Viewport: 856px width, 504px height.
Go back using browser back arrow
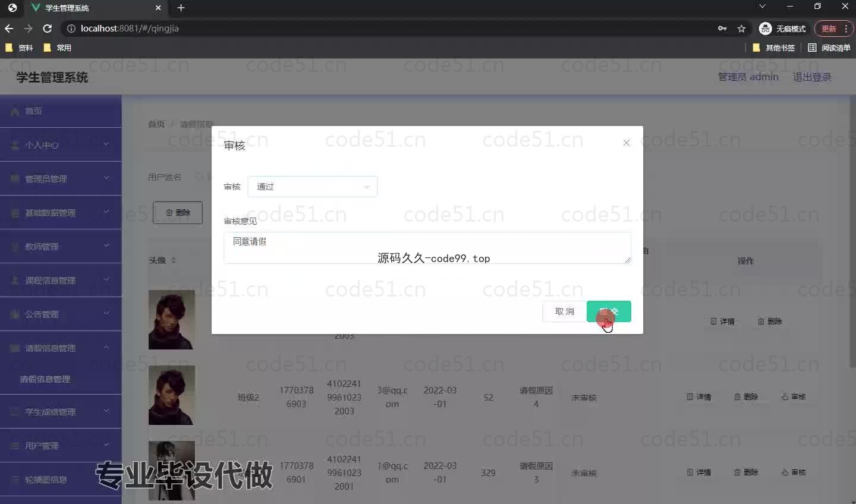coord(9,29)
